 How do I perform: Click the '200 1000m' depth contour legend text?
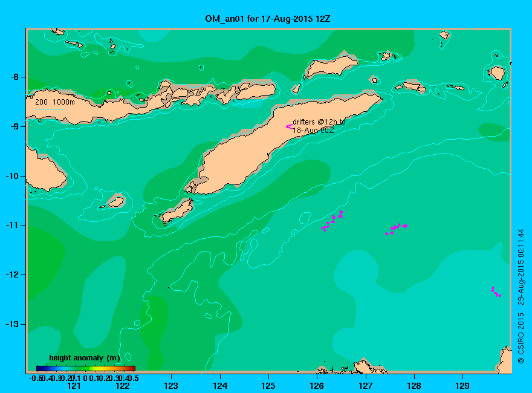pos(55,102)
